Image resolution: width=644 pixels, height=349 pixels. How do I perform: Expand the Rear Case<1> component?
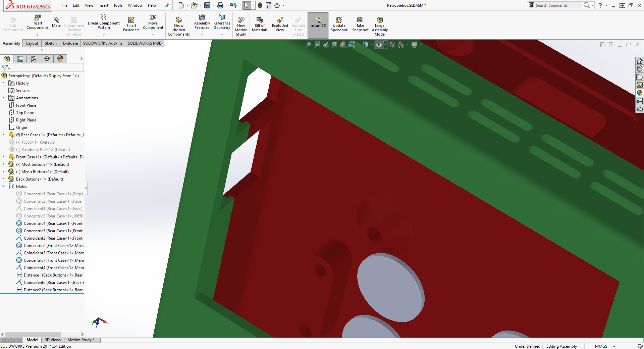3,135
